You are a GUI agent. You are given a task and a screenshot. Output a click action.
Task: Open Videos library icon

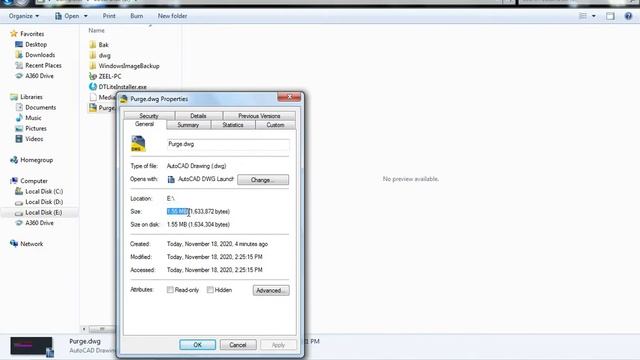[19, 139]
